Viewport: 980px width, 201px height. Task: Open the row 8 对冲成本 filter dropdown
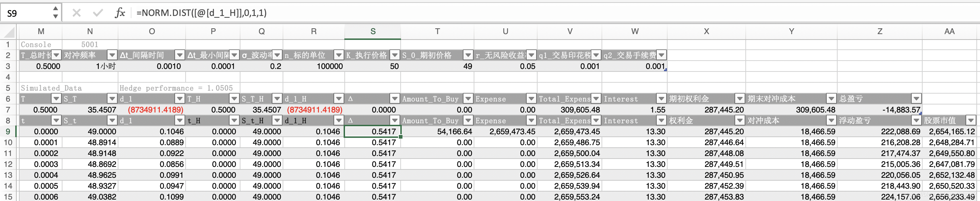(831, 120)
